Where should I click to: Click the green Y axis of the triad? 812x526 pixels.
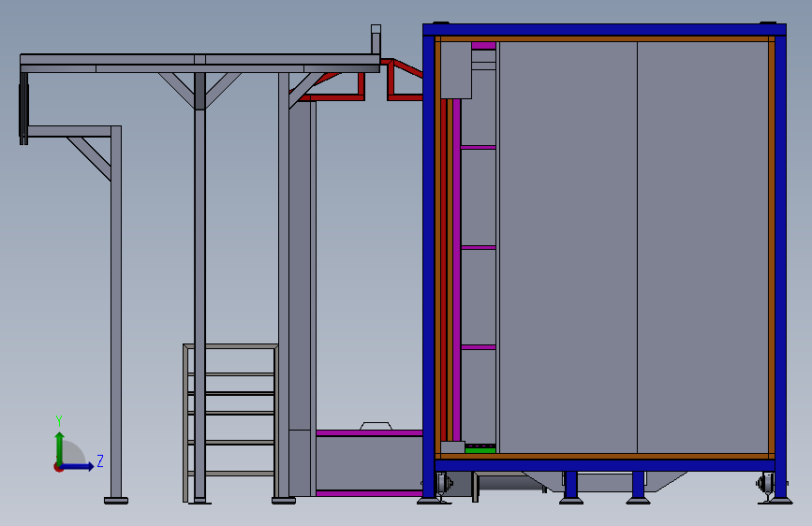point(59,447)
